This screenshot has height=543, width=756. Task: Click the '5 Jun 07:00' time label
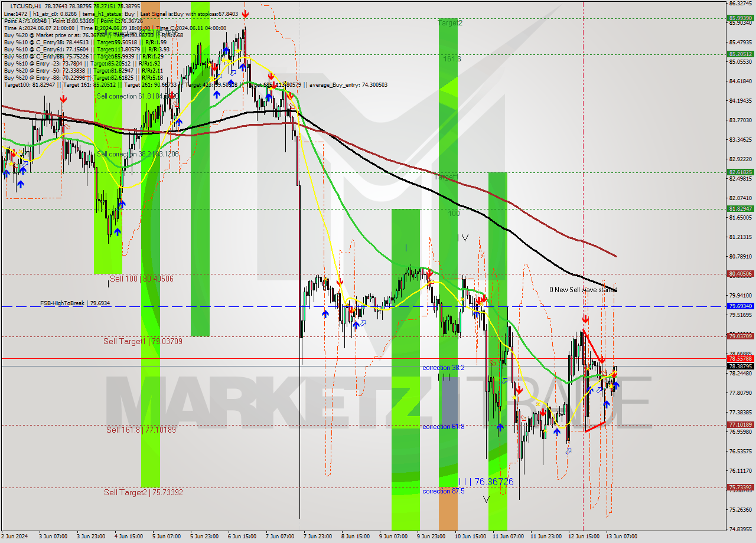167,537
